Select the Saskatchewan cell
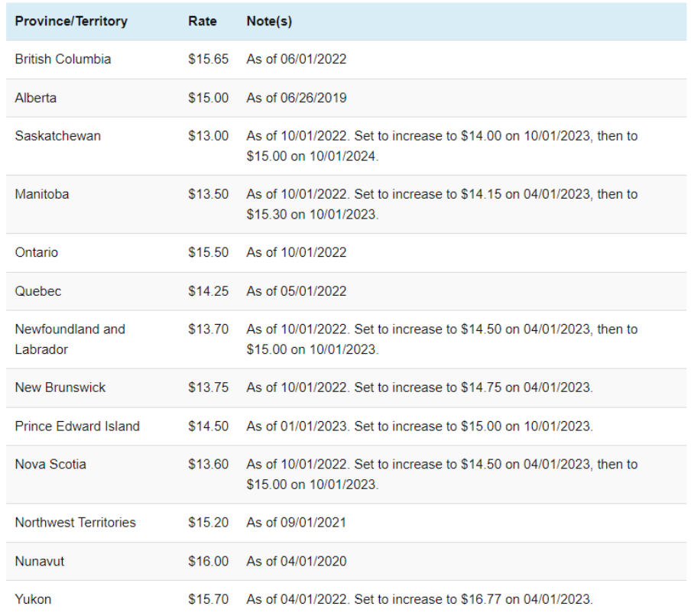Image resolution: width=691 pixels, height=616 pixels. click(58, 136)
